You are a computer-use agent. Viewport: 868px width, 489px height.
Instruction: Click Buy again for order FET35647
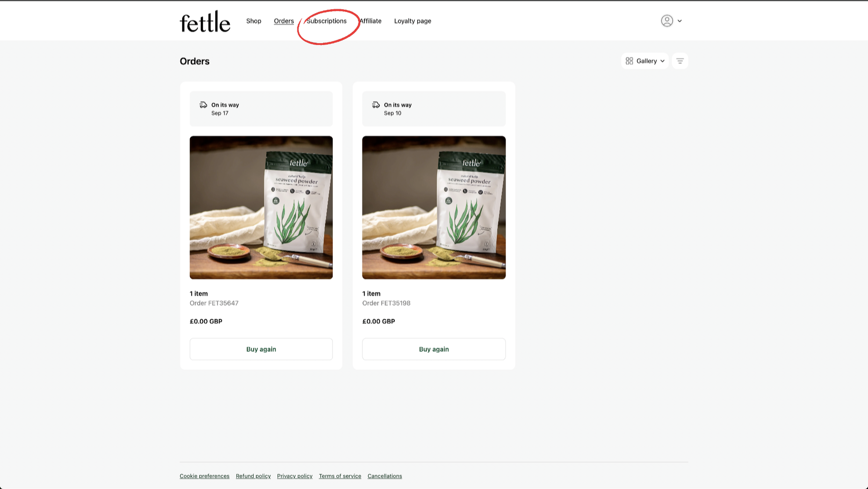(261, 349)
